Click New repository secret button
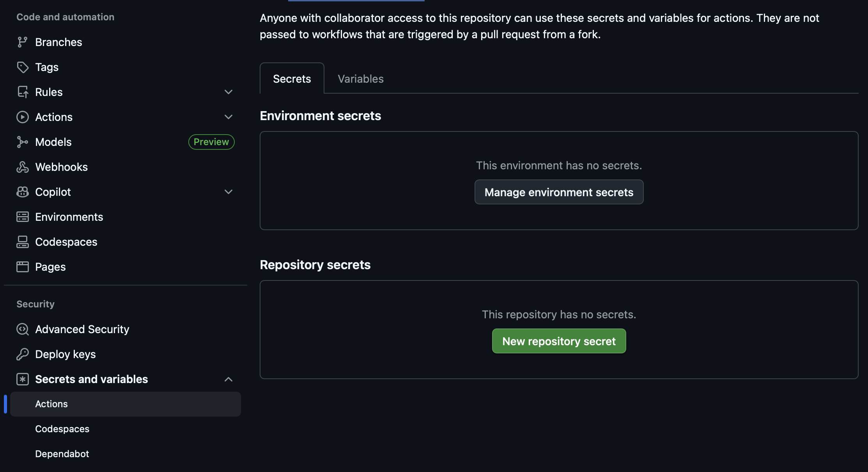Image resolution: width=868 pixels, height=472 pixels. pyautogui.click(x=559, y=341)
